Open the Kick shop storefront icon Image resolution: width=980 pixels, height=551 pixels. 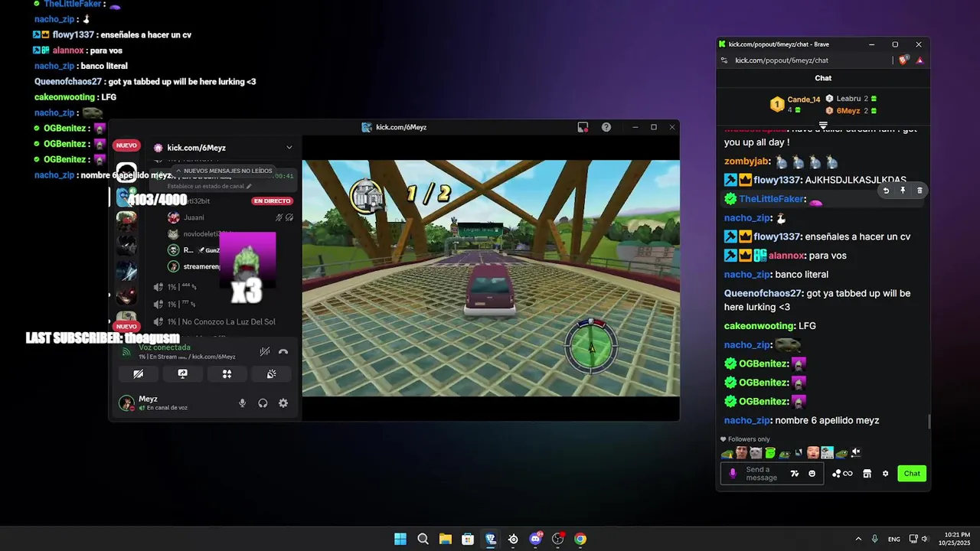click(867, 474)
